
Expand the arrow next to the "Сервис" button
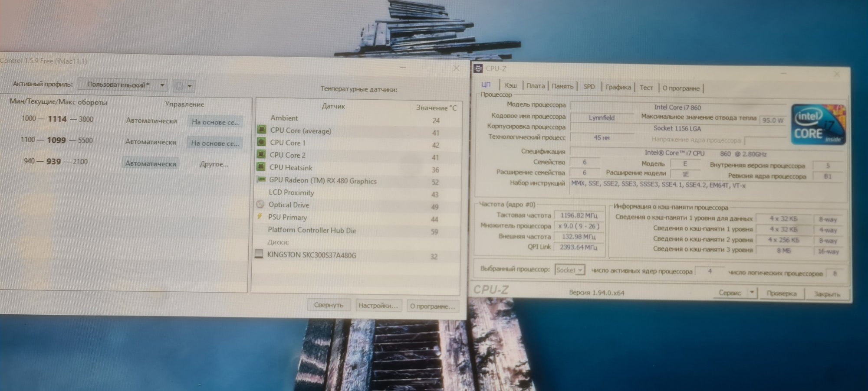[752, 293]
